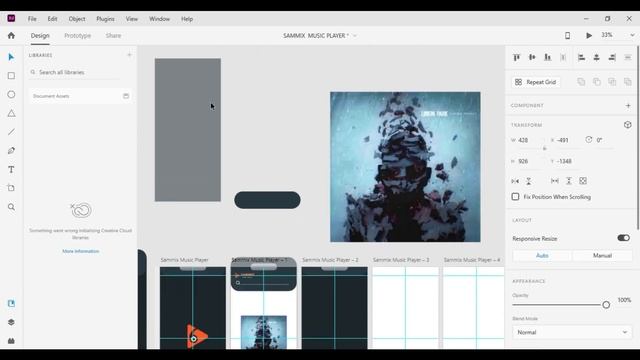The width and height of the screenshot is (640, 360).
Task: Switch to Share tab
Action: point(113,36)
